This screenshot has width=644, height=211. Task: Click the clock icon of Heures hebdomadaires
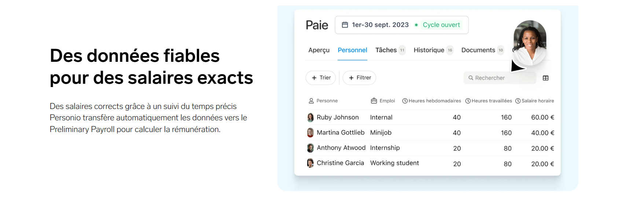(x=405, y=101)
